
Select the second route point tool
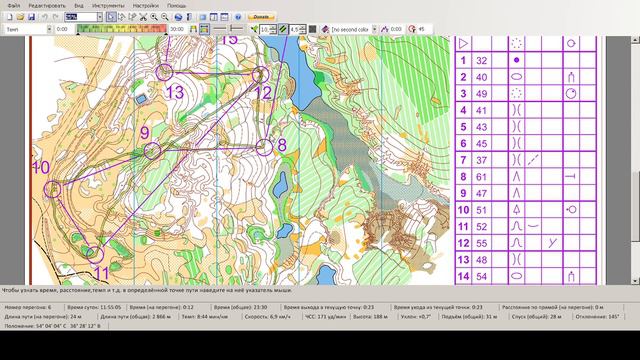132,17
